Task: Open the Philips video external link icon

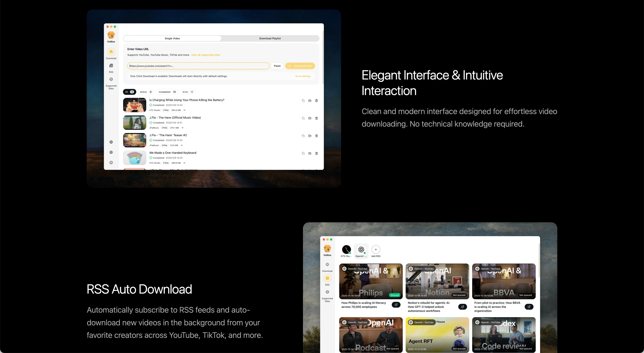Action: (x=396, y=305)
